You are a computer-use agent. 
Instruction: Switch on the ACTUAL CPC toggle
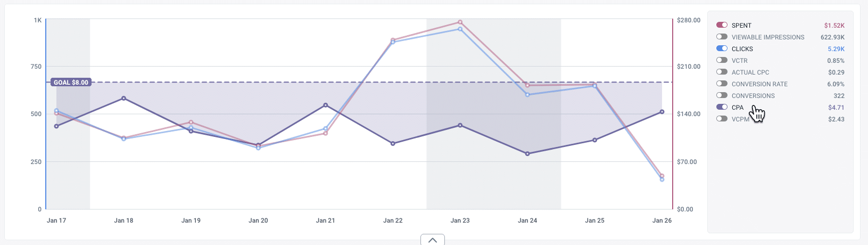722,72
